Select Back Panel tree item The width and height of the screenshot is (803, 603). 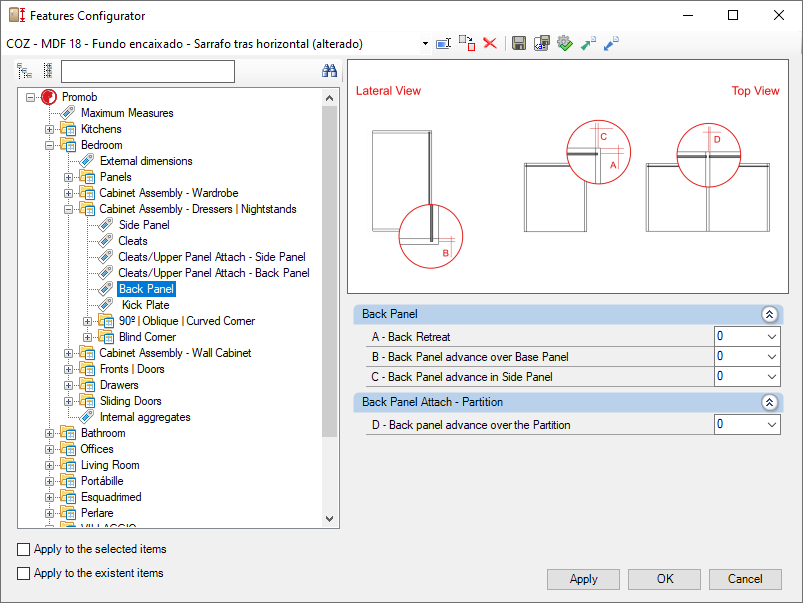146,289
